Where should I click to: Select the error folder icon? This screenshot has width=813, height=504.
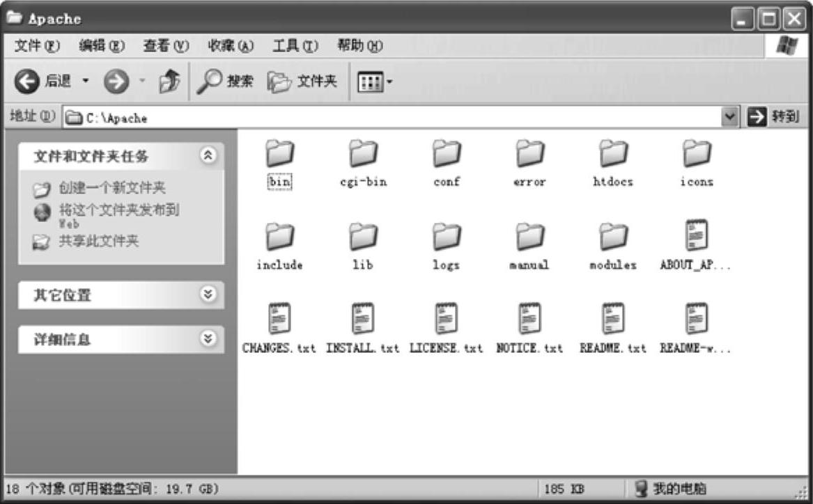point(530,153)
